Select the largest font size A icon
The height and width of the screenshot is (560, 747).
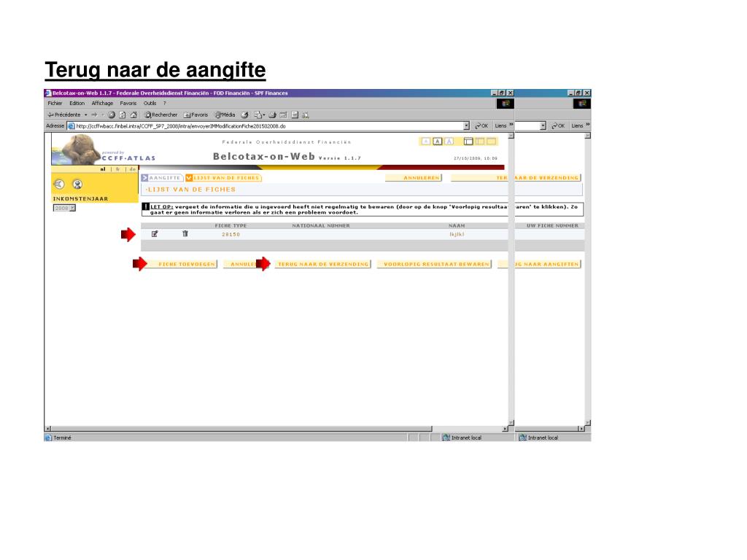pyautogui.click(x=449, y=141)
